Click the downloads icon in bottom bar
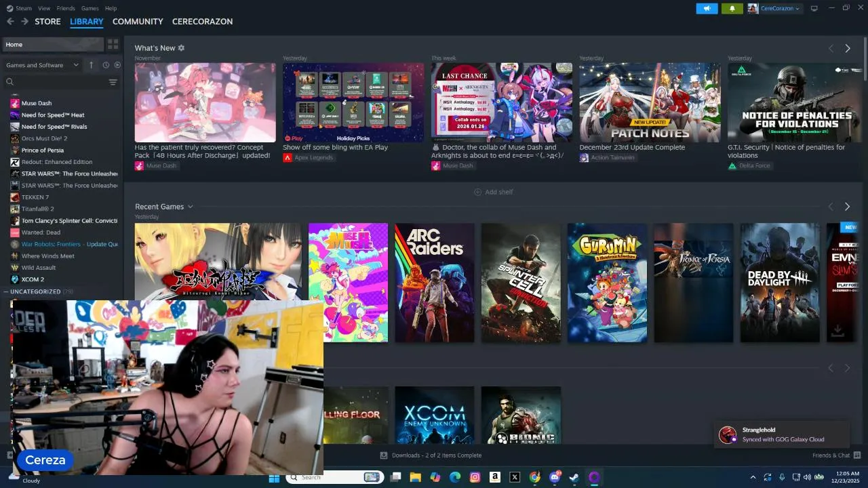 click(384, 455)
